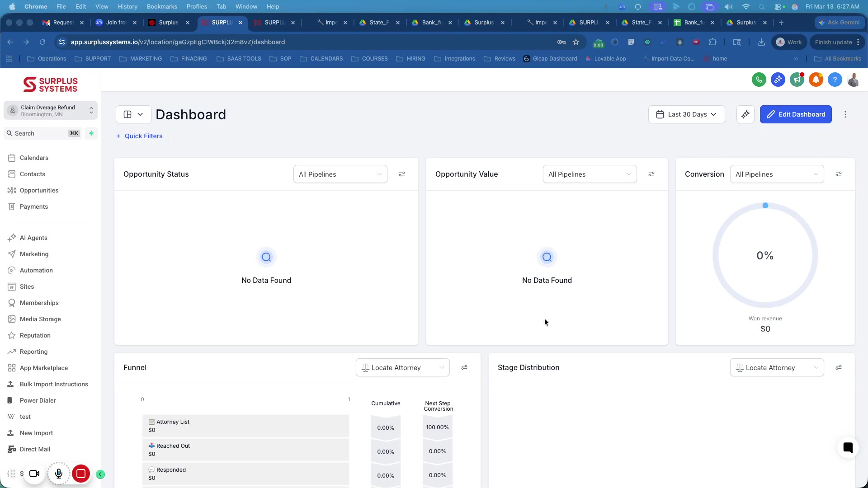868x488 pixels.
Task: Click the green lightning quick actions icon
Action: coord(91,133)
